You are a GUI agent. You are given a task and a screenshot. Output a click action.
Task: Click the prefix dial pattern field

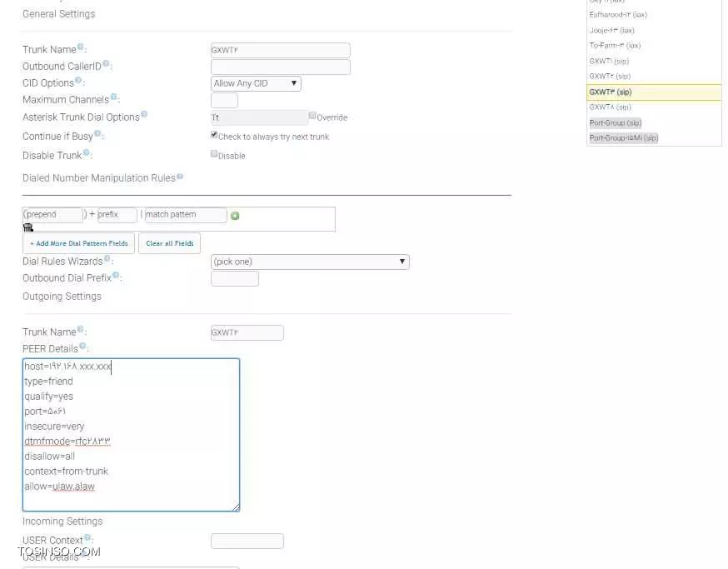[117, 215]
